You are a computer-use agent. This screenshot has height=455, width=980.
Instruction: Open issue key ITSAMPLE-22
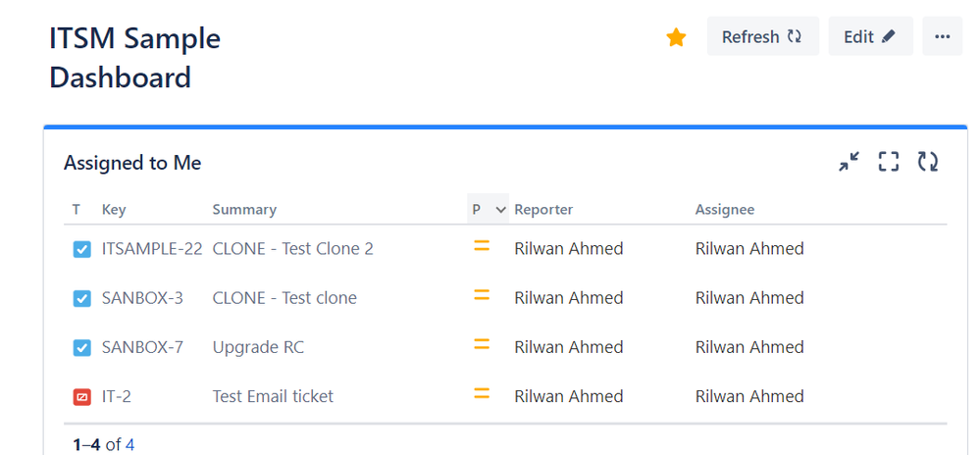coord(152,249)
